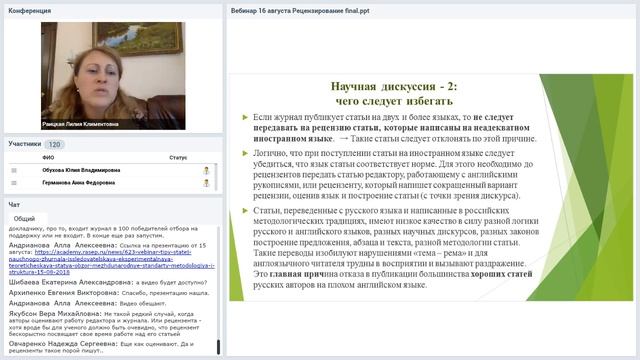The image size is (640, 360).
Task: Click chat message from Овчаренко Надежда Сергеевна
Action: tap(101, 347)
